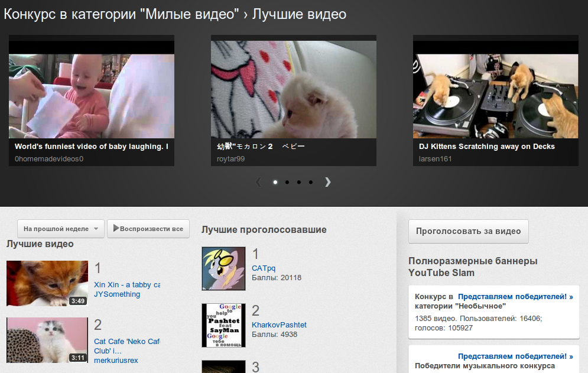
Task: Click the "Победители музыкального конкурса" text
Action: pos(485,366)
